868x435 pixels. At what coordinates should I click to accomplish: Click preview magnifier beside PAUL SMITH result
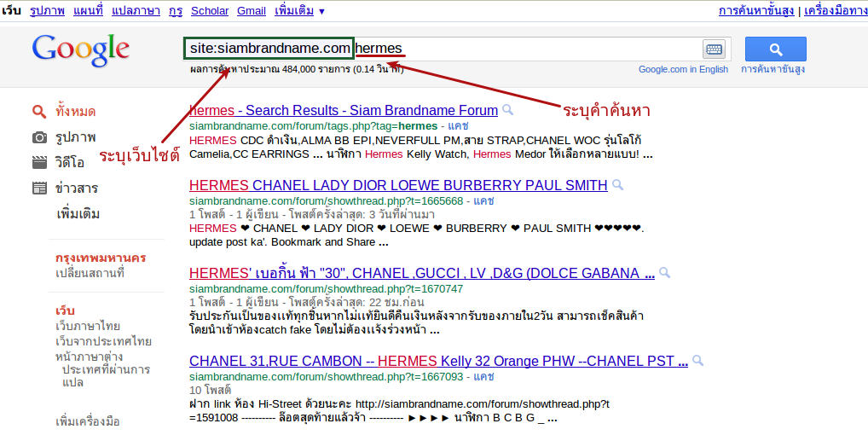coord(617,185)
